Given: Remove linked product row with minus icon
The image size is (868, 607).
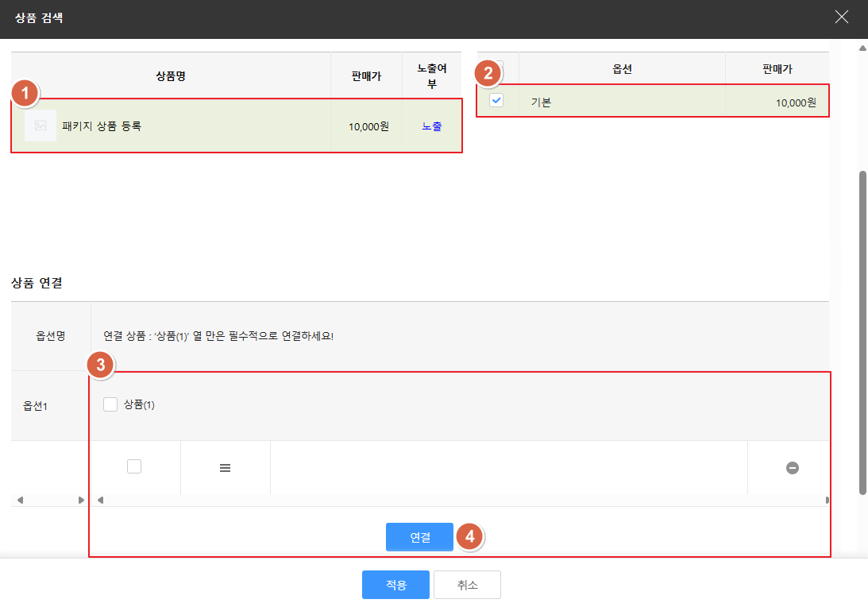Looking at the screenshot, I should [x=792, y=468].
